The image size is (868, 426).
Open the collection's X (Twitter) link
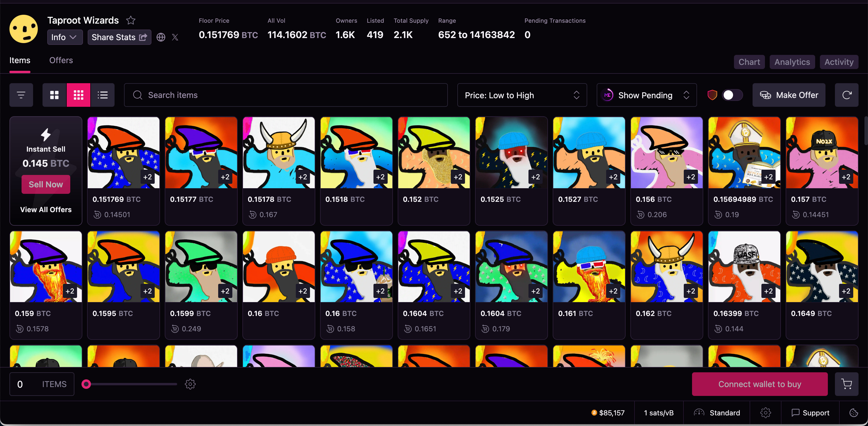click(x=175, y=37)
